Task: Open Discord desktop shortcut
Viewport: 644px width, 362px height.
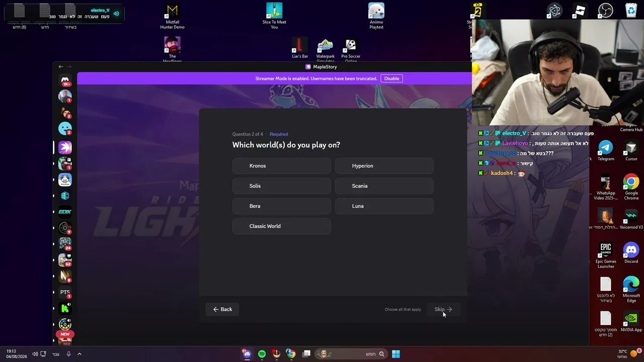Action: 631,253
